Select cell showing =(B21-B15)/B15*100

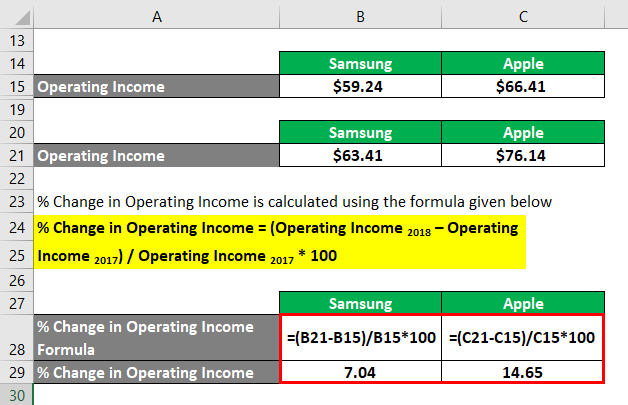[x=361, y=338]
